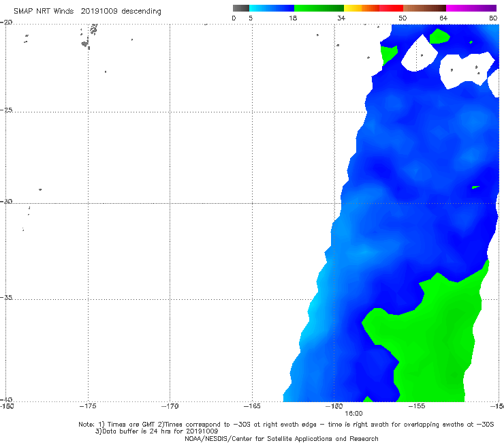Click the latitude label '-30'

pos(6,201)
